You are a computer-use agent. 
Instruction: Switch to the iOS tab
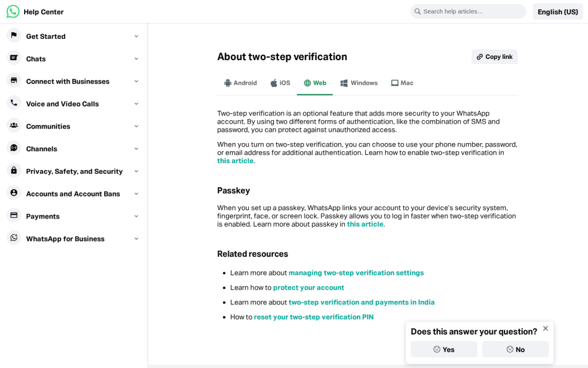click(280, 83)
